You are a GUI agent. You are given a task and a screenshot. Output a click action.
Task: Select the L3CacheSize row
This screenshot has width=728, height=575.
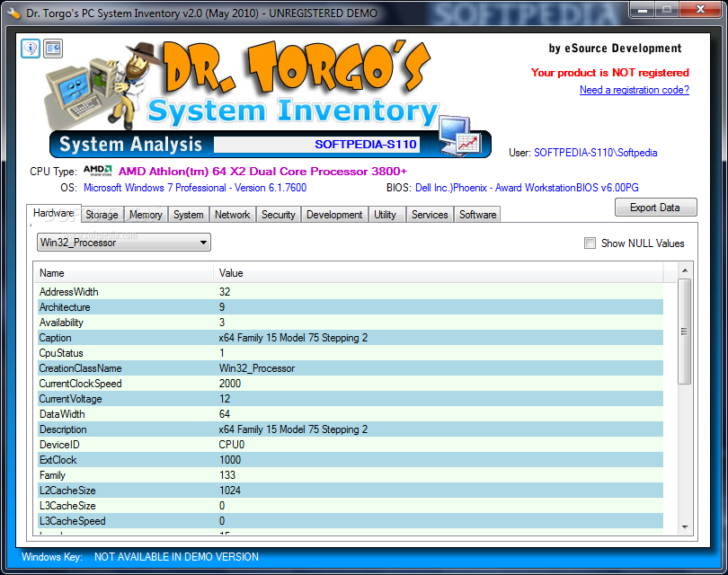[349, 506]
